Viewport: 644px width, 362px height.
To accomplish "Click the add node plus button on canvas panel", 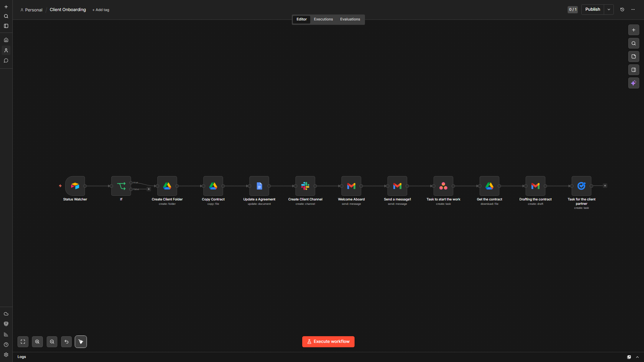I will click(x=634, y=30).
